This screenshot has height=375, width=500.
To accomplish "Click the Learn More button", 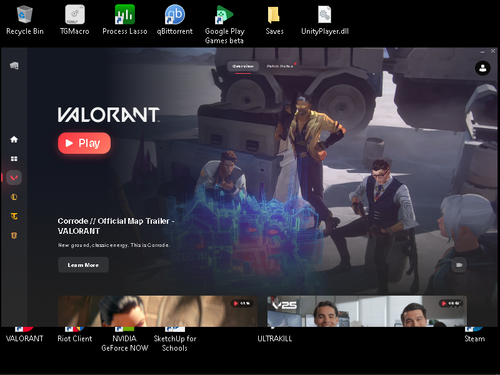I will point(83,265).
